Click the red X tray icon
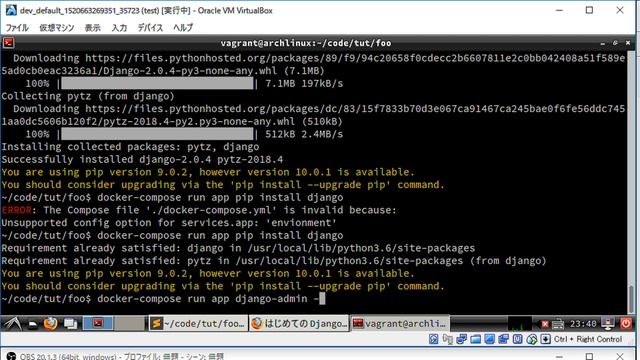Viewport: 640px width, 360px height. click(x=545, y=324)
